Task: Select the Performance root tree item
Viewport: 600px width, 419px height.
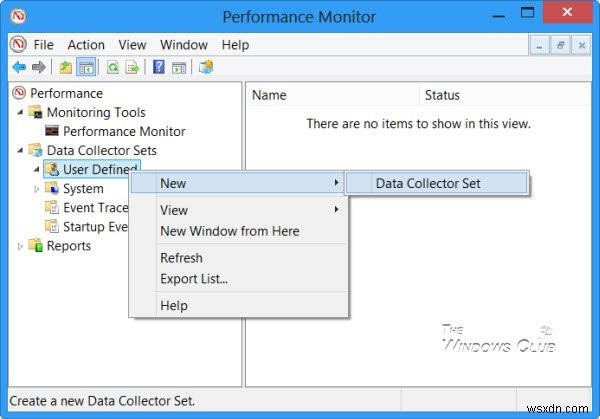Action: (66, 94)
